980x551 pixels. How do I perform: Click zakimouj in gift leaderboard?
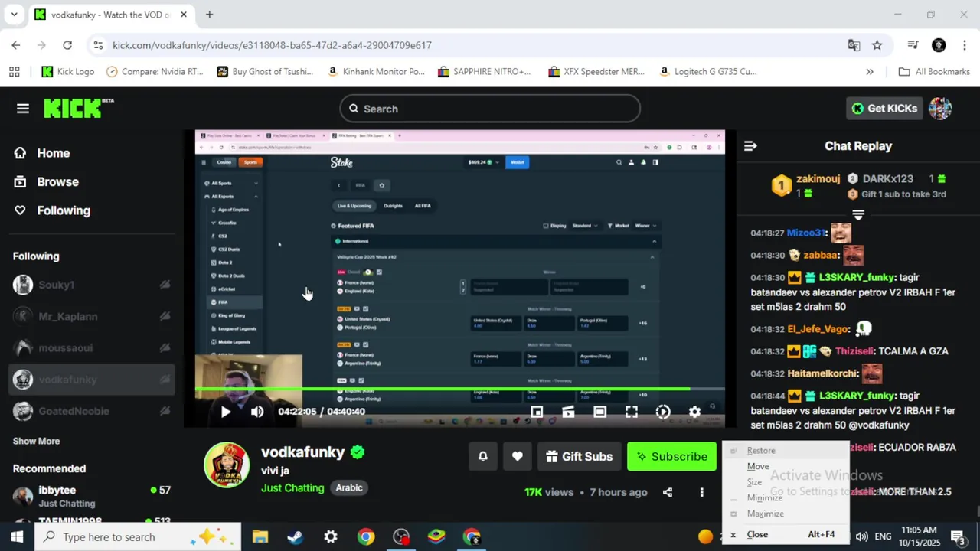pos(818,179)
